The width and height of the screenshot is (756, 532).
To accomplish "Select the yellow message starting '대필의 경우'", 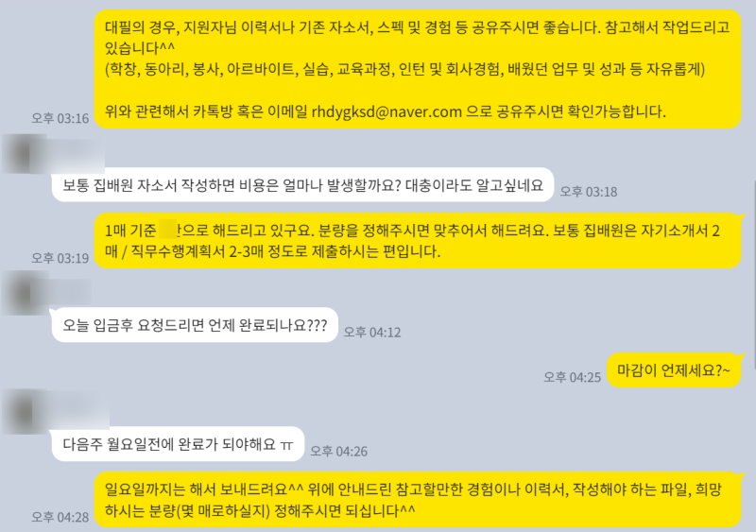I will click(x=418, y=69).
